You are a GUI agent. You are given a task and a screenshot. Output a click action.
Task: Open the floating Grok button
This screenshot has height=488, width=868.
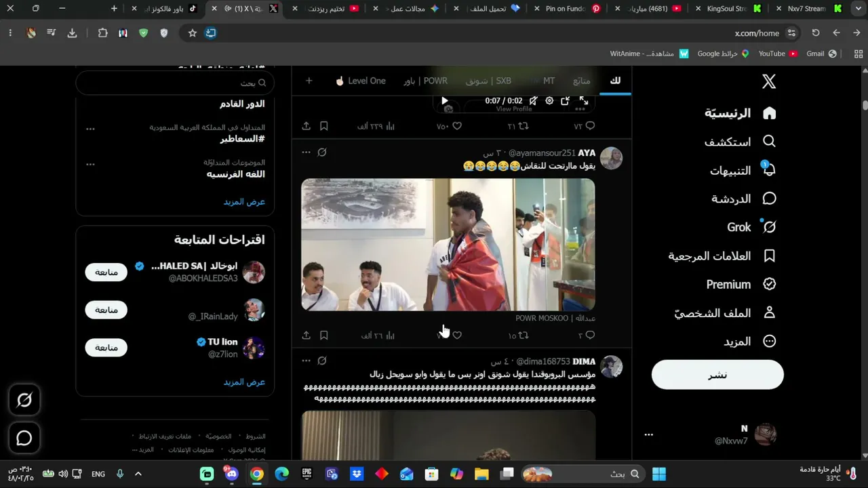24,400
